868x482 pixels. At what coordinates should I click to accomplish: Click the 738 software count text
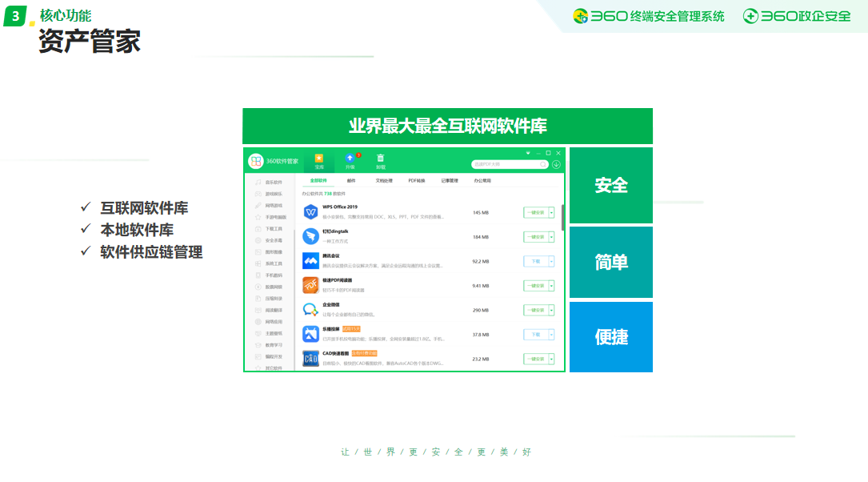point(328,194)
